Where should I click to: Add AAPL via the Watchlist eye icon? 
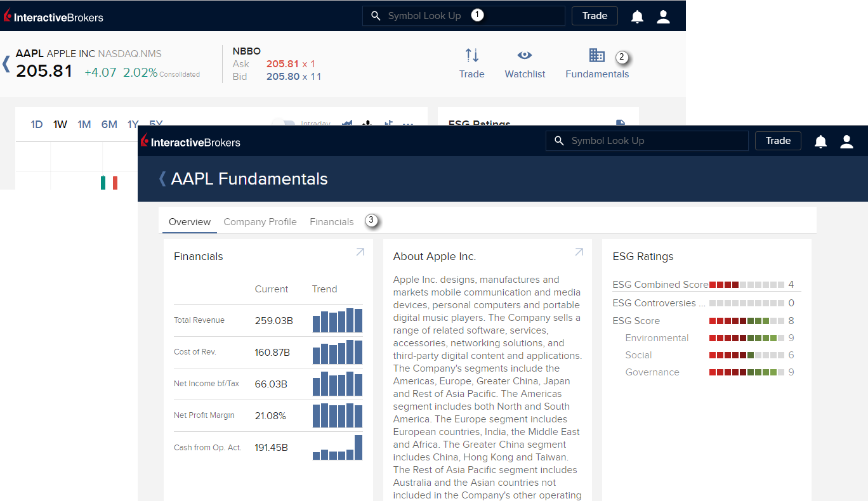pyautogui.click(x=525, y=56)
